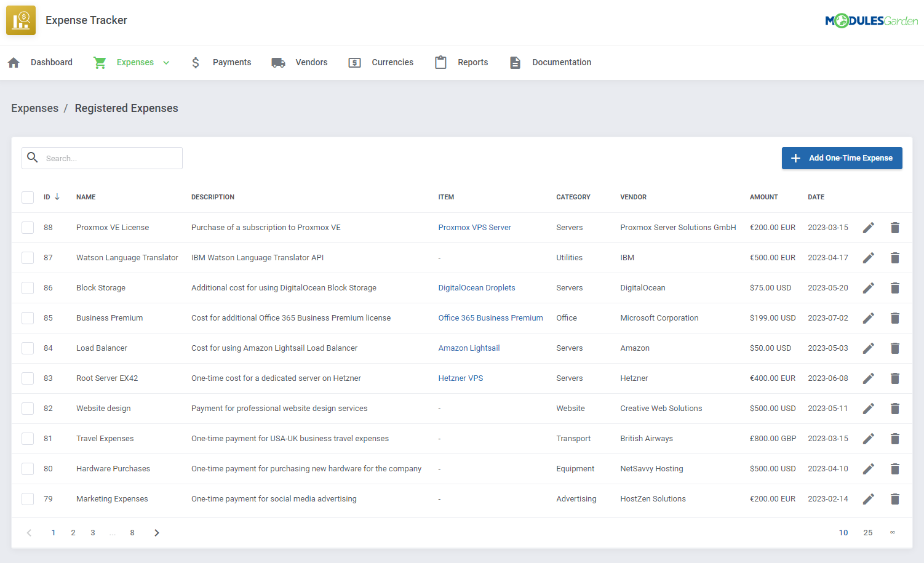The image size is (924, 563).
Task: Click the magnifier search icon
Action: pos(33,158)
